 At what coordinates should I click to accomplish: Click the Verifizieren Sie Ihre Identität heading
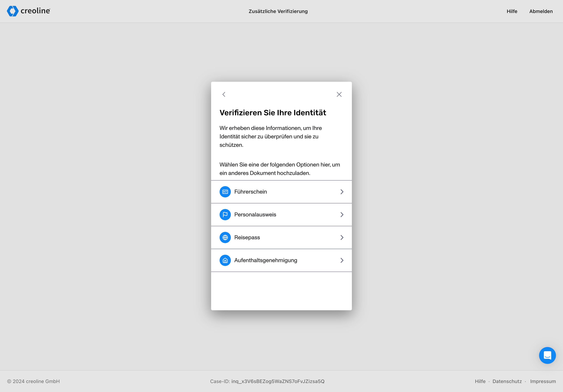tap(273, 113)
